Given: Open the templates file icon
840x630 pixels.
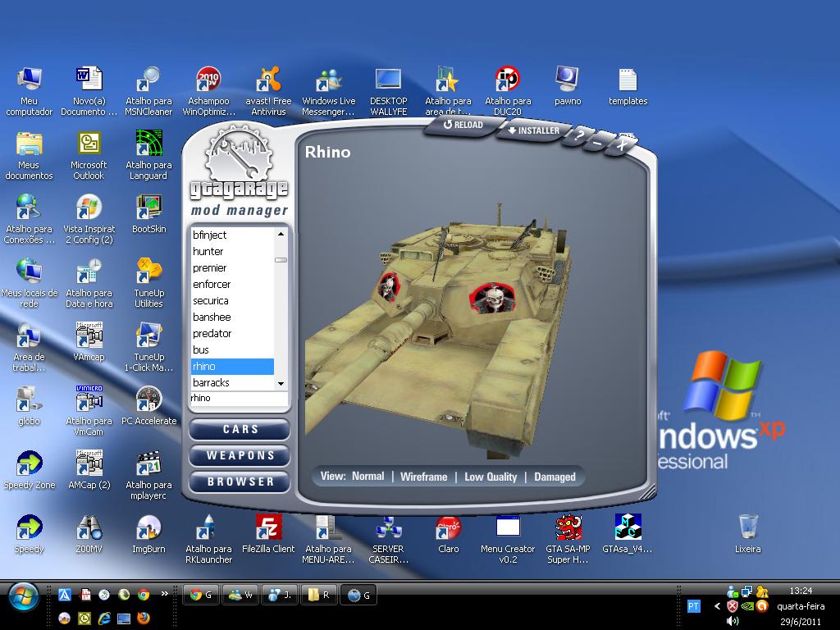Looking at the screenshot, I should point(628,85).
